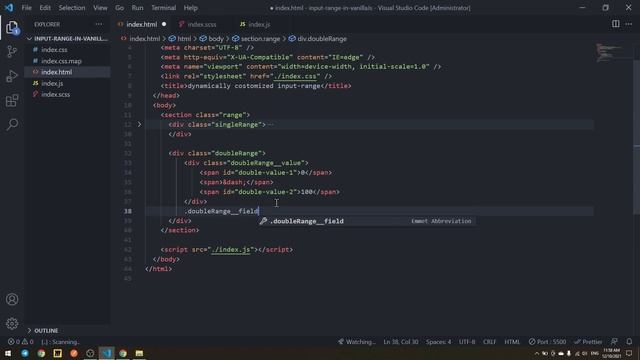Open the Run menu

138,8
